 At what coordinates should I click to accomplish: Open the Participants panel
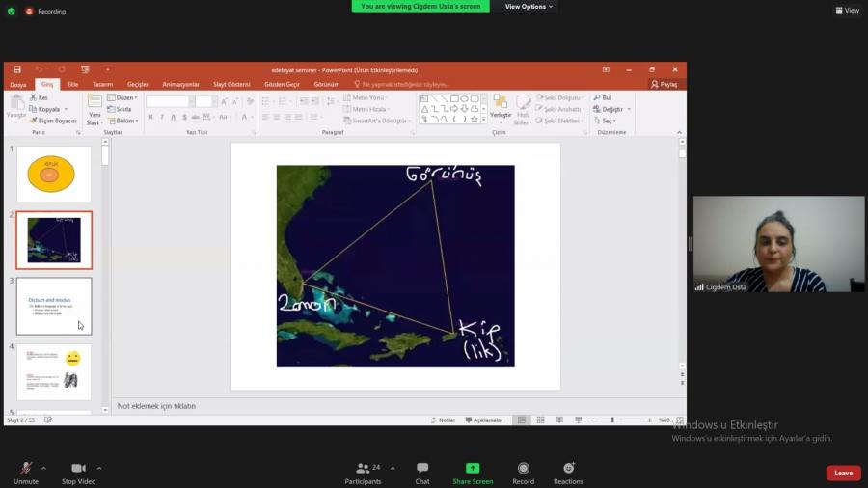coord(363,469)
